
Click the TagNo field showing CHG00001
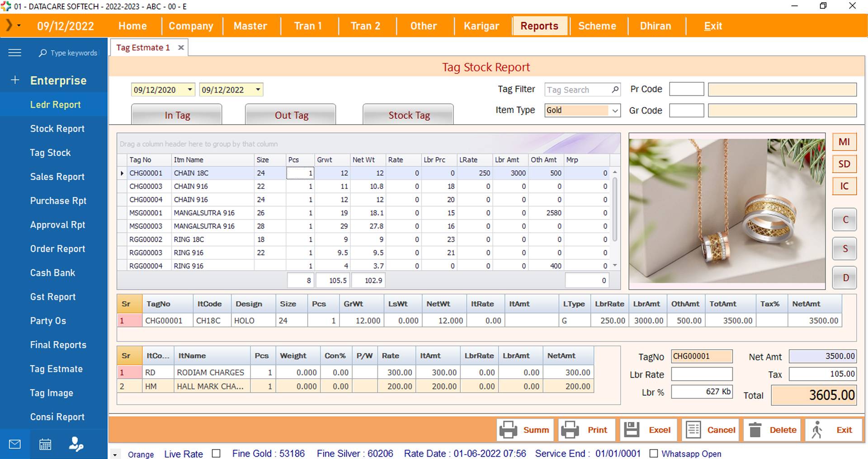point(702,356)
